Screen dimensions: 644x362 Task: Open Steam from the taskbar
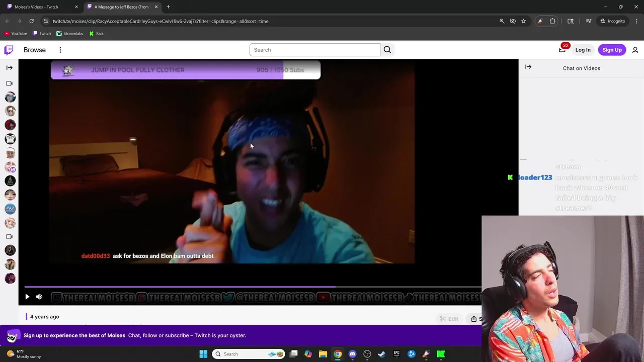[x=382, y=354]
